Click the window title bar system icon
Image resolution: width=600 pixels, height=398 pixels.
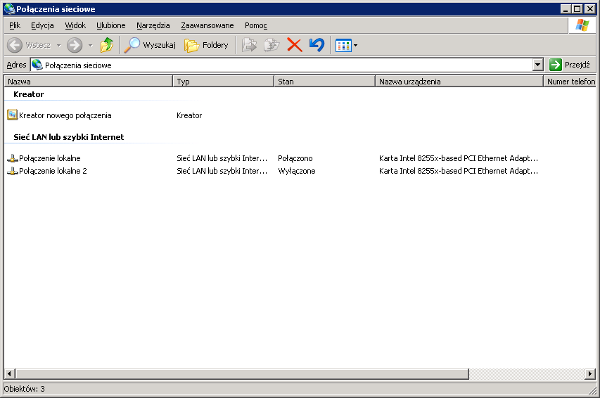tap(9, 9)
